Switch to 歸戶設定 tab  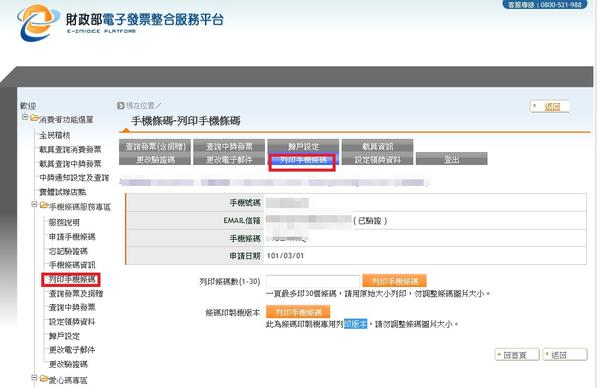(x=303, y=146)
